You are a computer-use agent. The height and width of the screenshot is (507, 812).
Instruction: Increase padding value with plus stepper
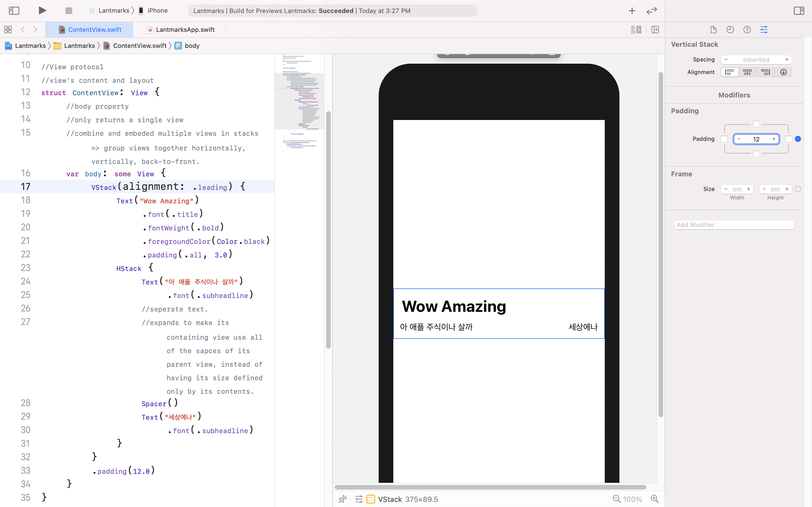point(774,139)
